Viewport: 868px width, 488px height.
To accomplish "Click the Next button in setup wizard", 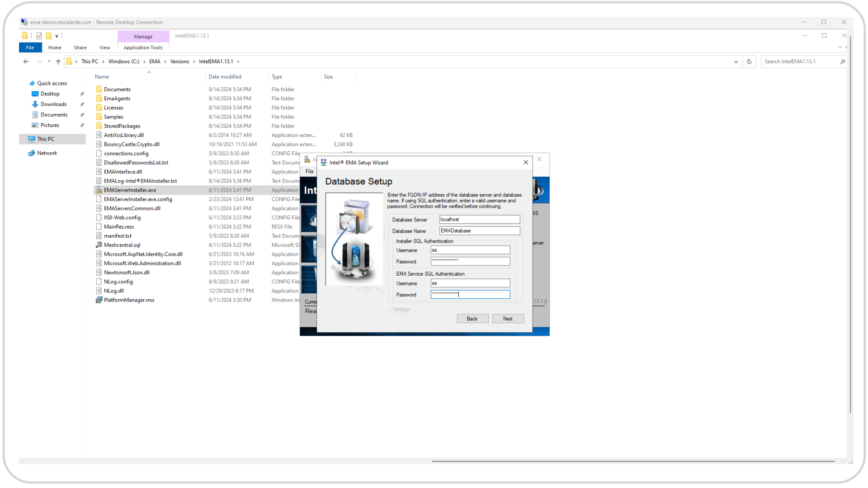I will point(508,319).
